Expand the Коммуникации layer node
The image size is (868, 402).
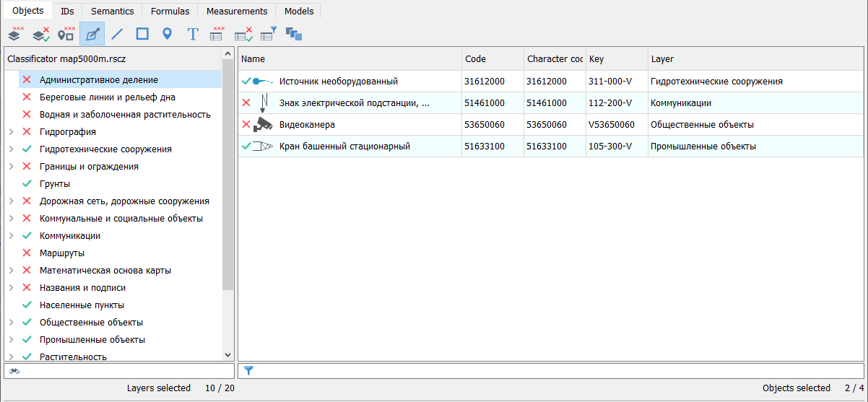(x=11, y=236)
